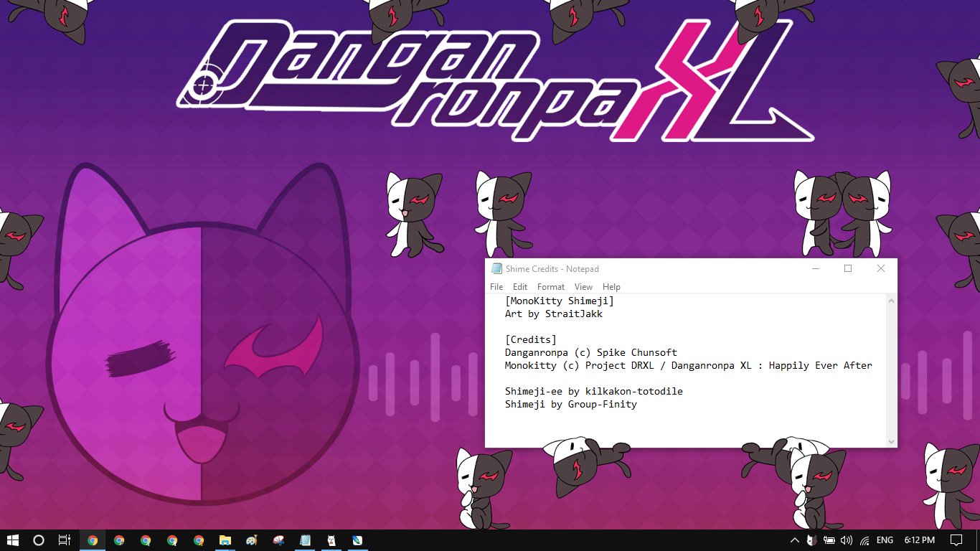Click the "Danganronpa (c) Spike Chunsoft" line
Viewport: 980px width, 551px height.
point(591,353)
